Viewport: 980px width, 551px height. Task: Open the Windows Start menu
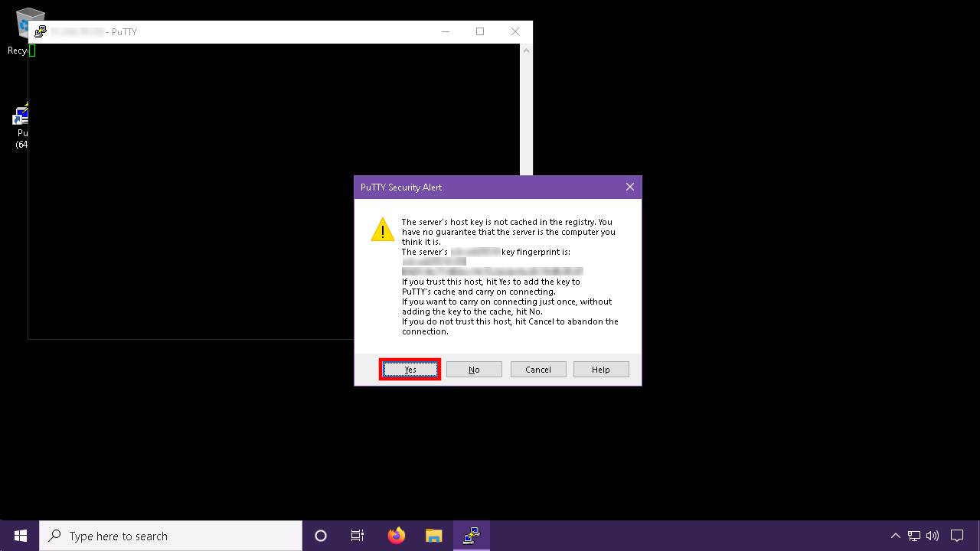pos(20,536)
